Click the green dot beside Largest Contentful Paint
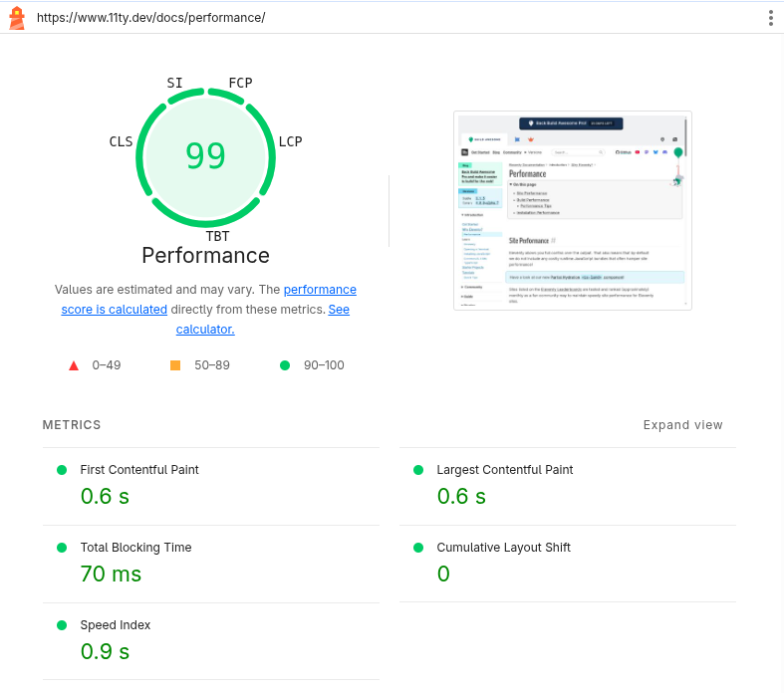 tap(418, 470)
